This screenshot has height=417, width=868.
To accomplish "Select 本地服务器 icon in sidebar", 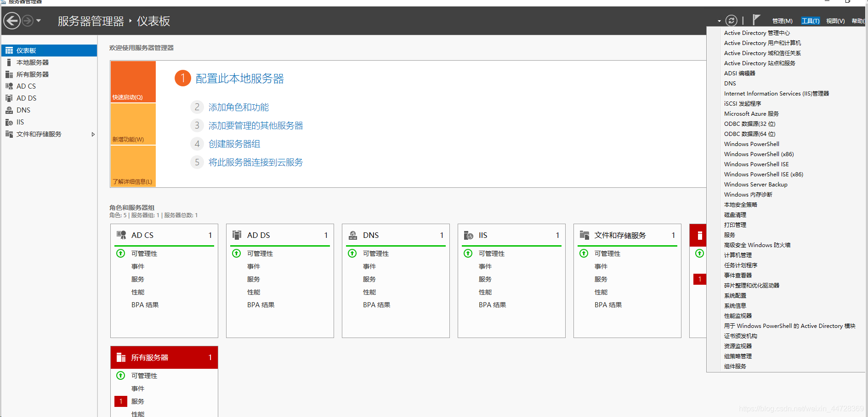I will click(9, 62).
